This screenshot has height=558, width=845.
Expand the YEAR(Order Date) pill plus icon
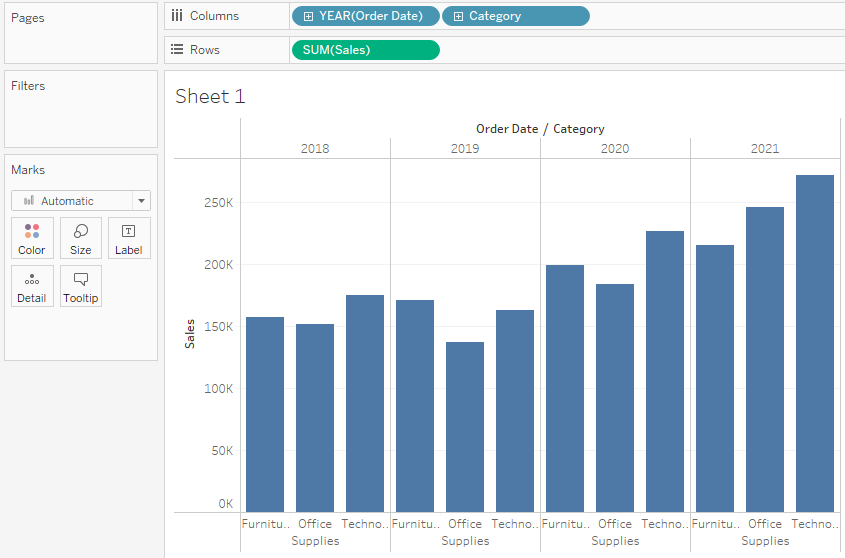309,16
